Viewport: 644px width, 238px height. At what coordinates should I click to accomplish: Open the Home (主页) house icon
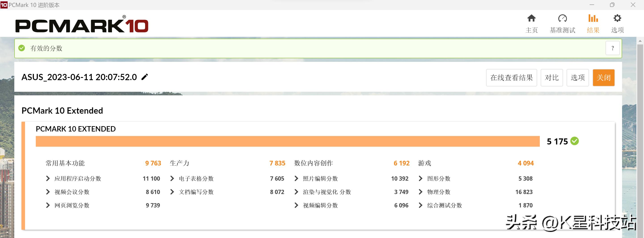pos(531,19)
